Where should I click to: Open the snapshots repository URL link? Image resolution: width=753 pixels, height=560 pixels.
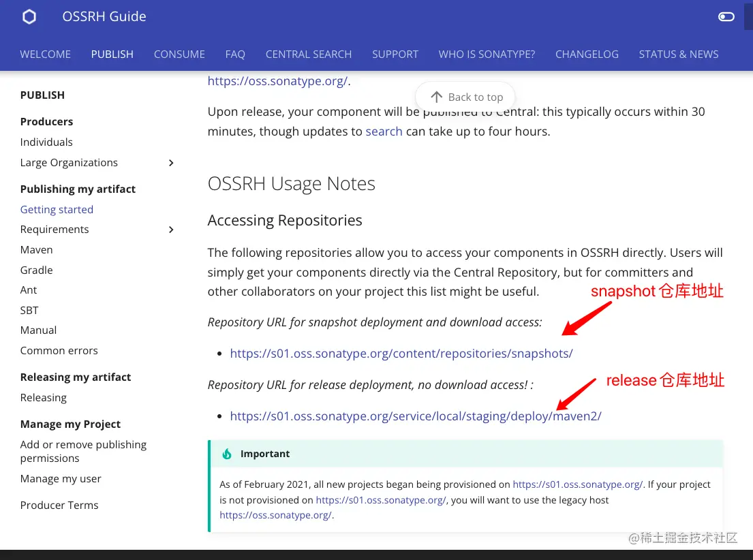pyautogui.click(x=401, y=354)
